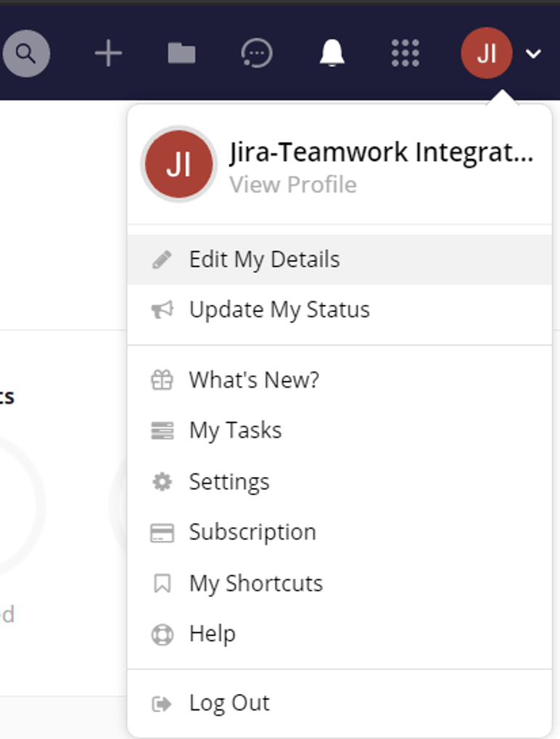Click the search magnifier icon
Viewport: 560px width, 739px height.
(26, 54)
